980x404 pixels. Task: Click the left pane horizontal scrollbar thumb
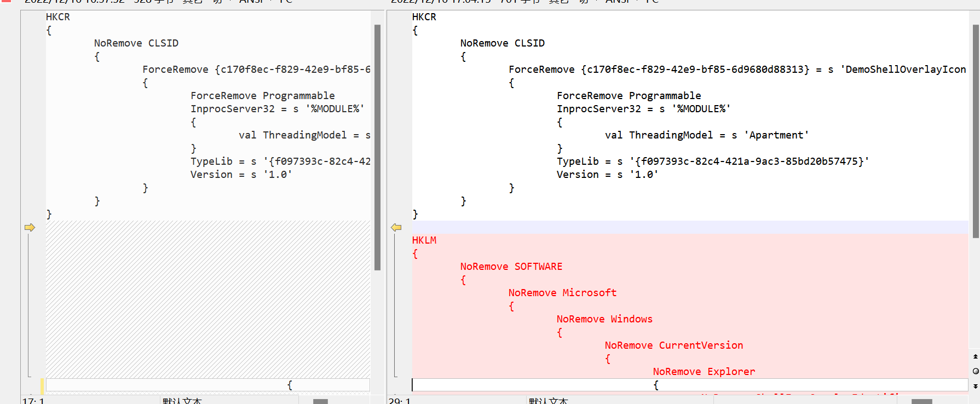[x=320, y=401]
